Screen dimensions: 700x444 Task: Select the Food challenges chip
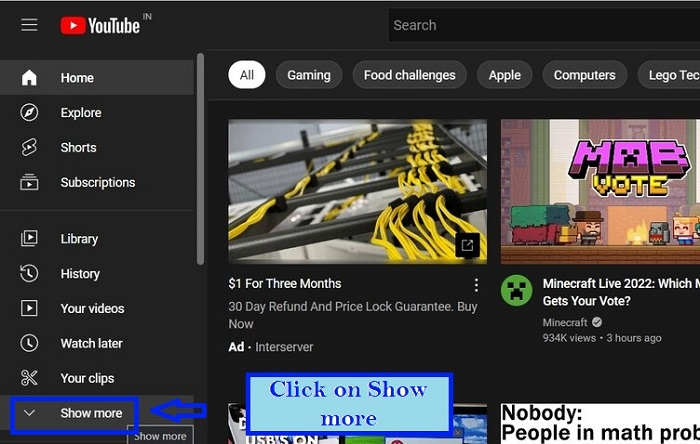click(x=409, y=75)
